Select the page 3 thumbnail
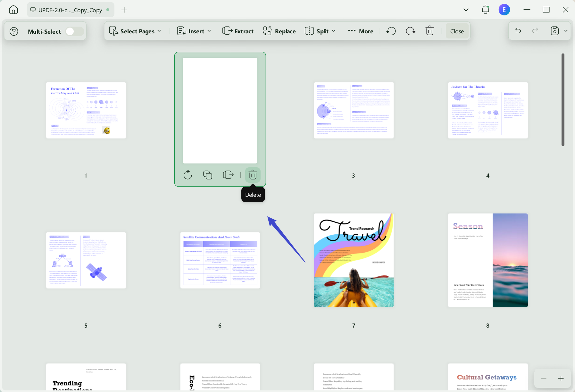This screenshot has height=392, width=575. 354,110
